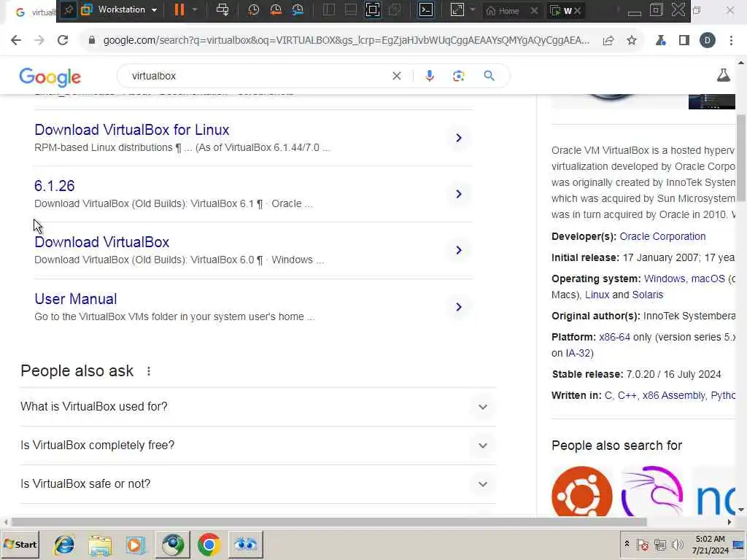747x560 pixels.
Task: Open the volume speaker tray icon
Action: click(x=677, y=544)
